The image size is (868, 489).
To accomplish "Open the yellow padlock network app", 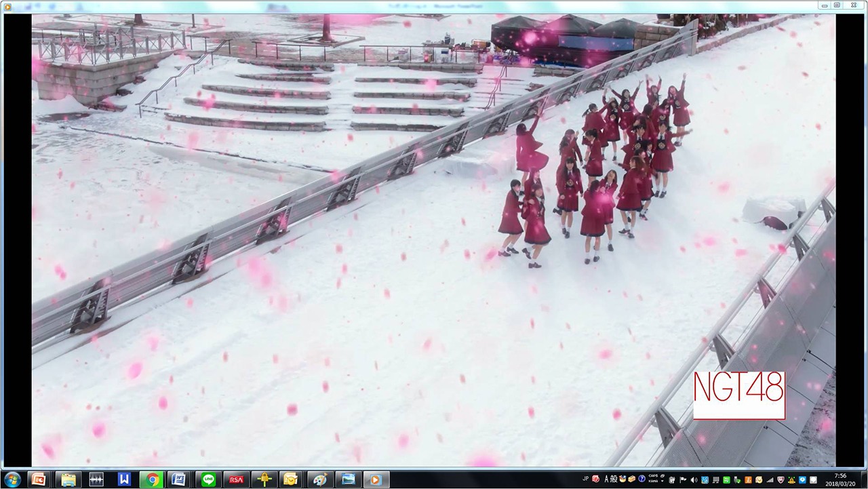I will click(264, 480).
